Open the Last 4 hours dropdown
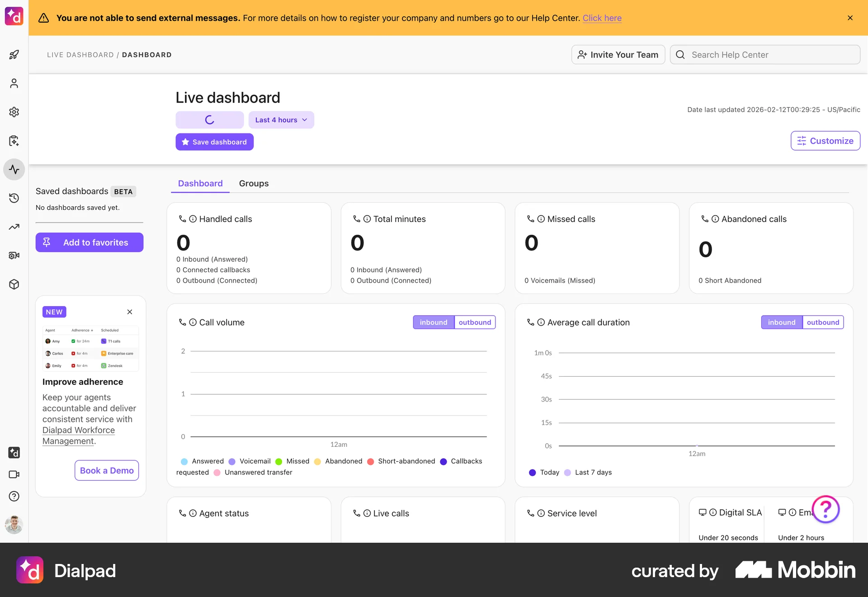 281,119
